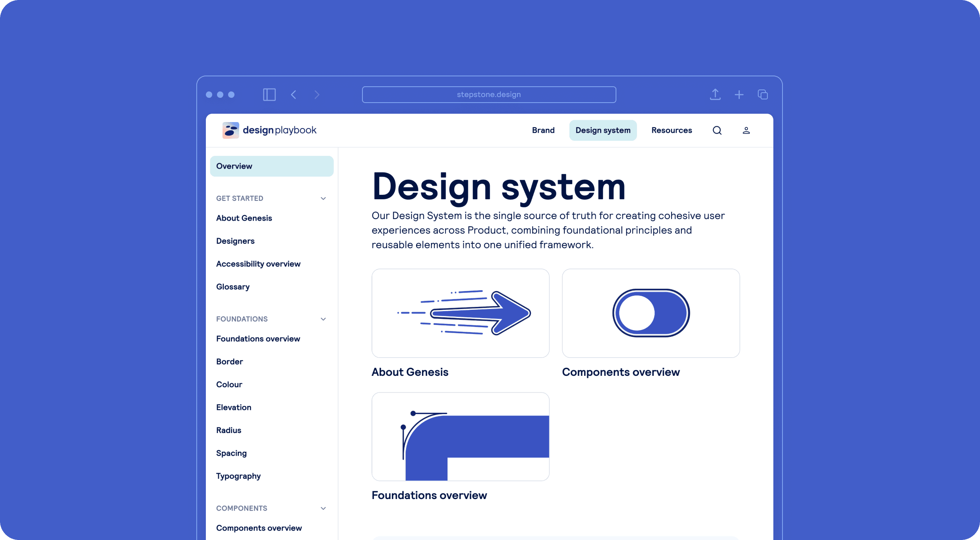Click the Foundations overview card title
The height and width of the screenshot is (540, 980).
point(429,495)
